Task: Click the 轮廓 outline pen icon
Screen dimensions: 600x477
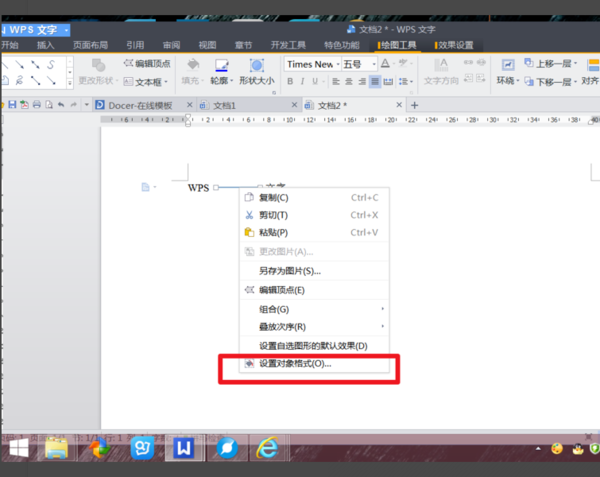Action: click(x=222, y=65)
